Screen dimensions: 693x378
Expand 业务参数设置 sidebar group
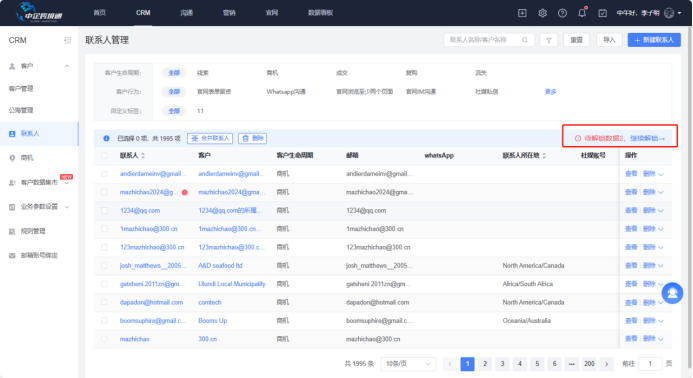point(67,207)
